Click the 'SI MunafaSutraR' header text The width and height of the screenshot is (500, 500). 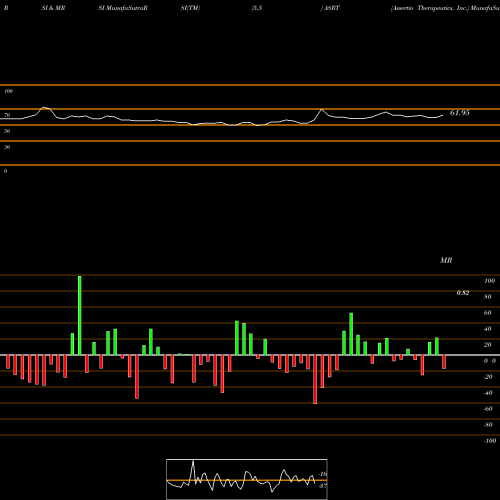(123, 8)
